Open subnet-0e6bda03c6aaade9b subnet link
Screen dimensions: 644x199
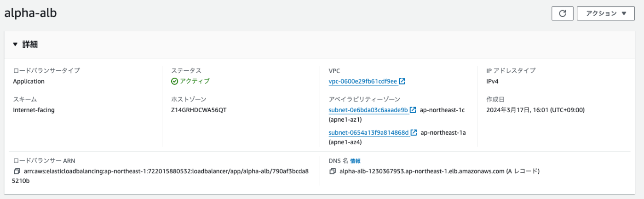pyautogui.click(x=368, y=110)
